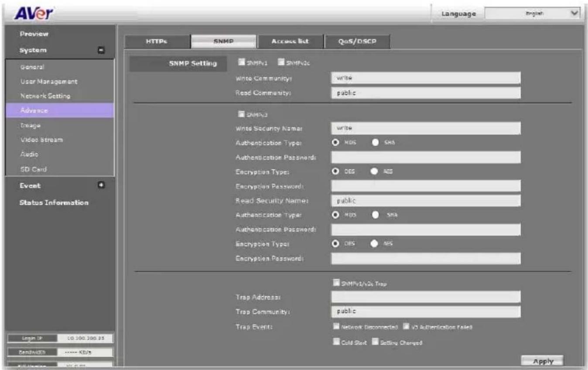Open the QoS/DSCP tab
The height and width of the screenshot is (370, 588).
click(357, 41)
